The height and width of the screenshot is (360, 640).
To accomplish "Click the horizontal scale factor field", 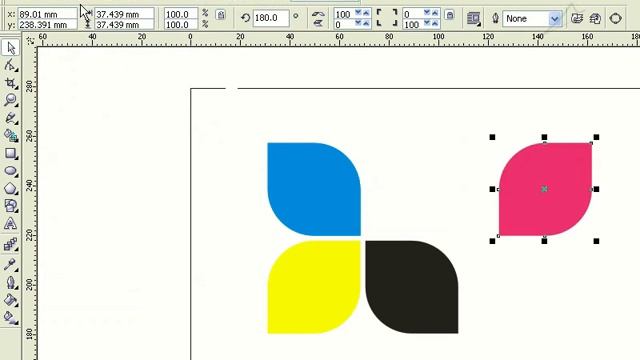I will [181, 14].
